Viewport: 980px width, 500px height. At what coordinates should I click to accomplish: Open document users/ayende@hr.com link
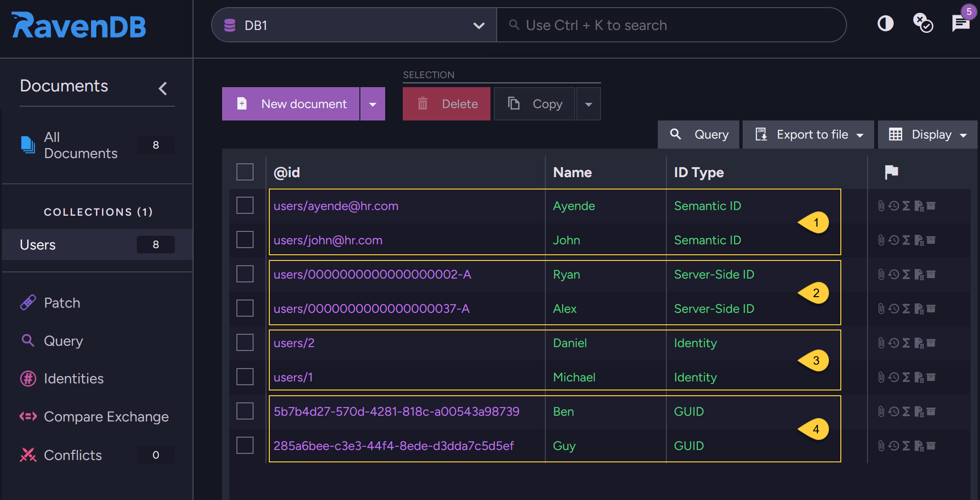[x=336, y=206]
